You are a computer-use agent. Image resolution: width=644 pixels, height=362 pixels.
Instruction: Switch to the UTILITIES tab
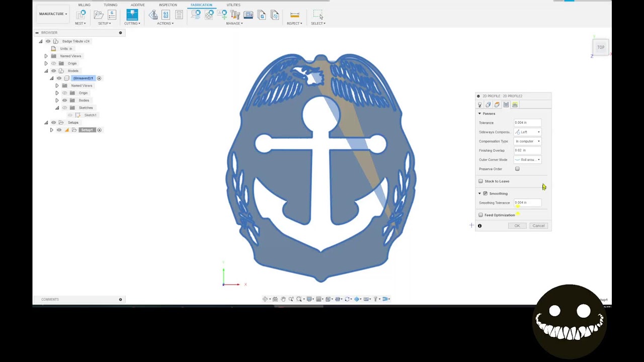point(233,5)
